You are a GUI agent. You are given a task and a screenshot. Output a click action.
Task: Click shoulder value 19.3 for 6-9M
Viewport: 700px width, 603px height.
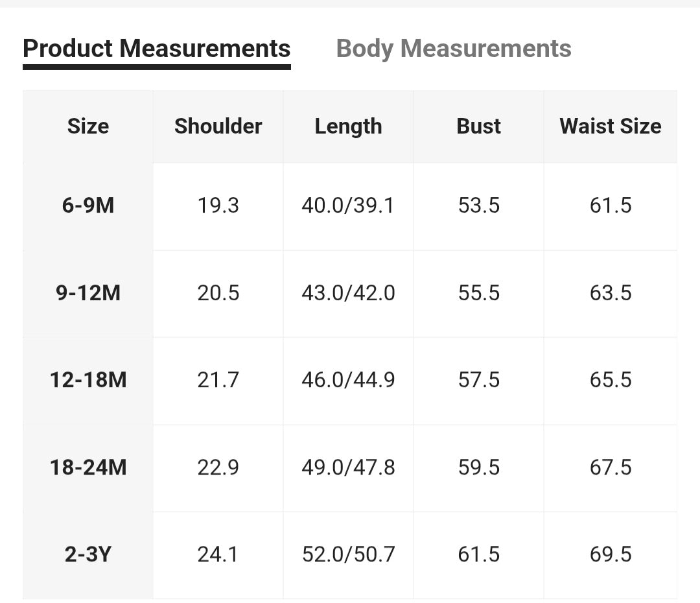click(x=218, y=206)
